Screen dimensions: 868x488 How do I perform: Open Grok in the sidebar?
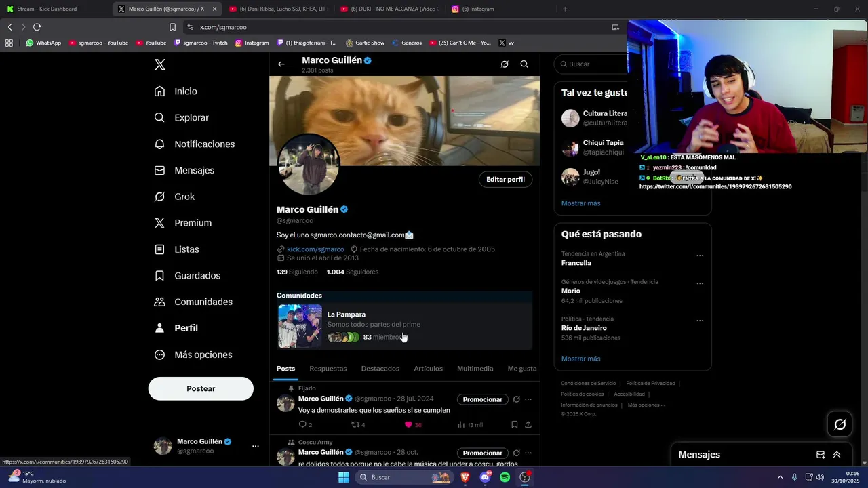(x=174, y=197)
